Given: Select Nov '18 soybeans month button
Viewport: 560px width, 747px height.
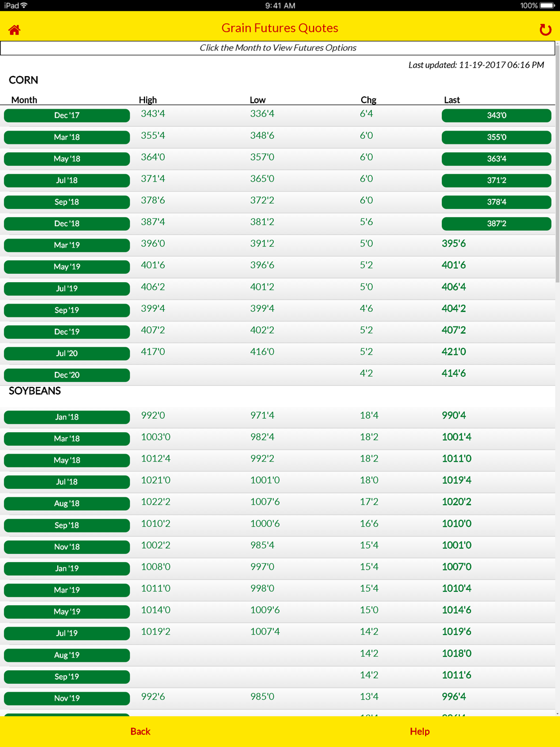Looking at the screenshot, I should [67, 547].
